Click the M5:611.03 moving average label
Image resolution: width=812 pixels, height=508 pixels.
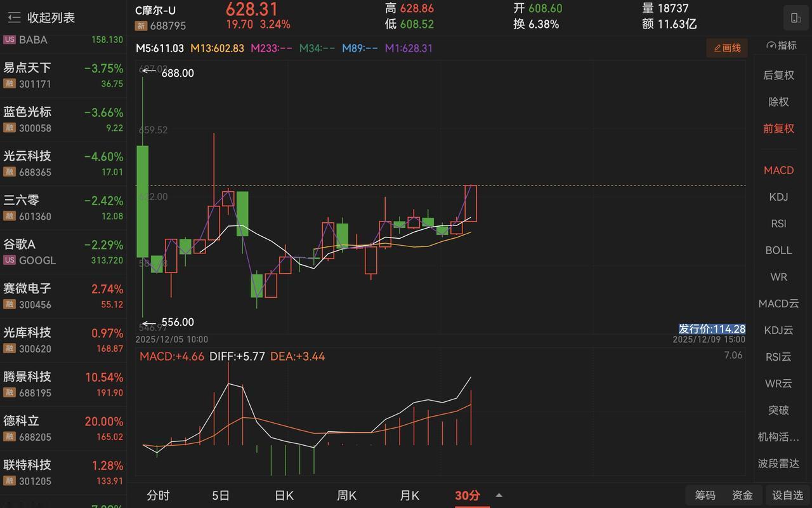[x=160, y=48]
